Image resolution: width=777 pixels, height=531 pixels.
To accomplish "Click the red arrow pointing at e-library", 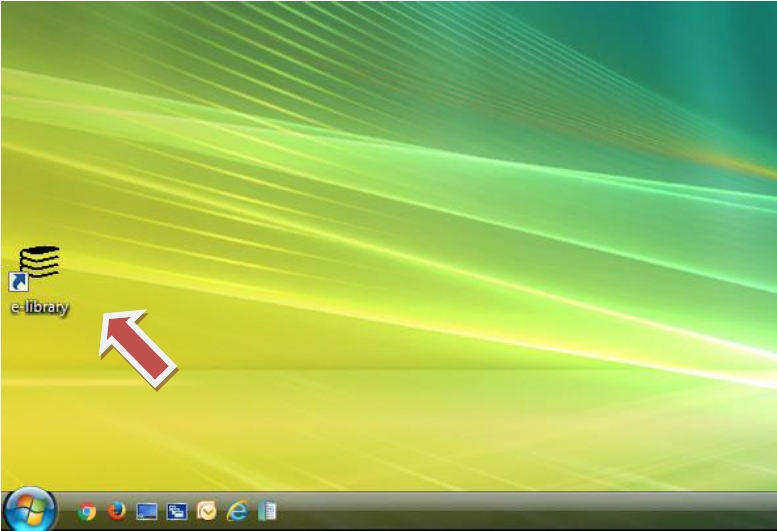I will pyautogui.click(x=138, y=347).
